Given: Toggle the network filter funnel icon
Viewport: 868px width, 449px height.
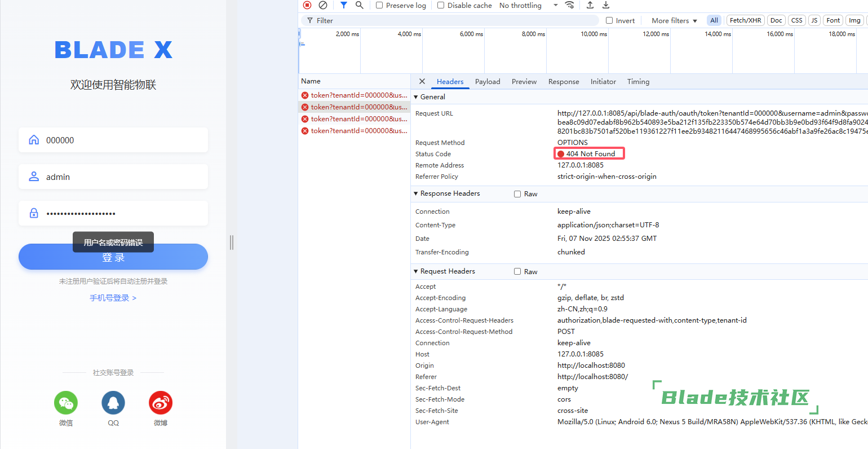Looking at the screenshot, I should pyautogui.click(x=344, y=5).
